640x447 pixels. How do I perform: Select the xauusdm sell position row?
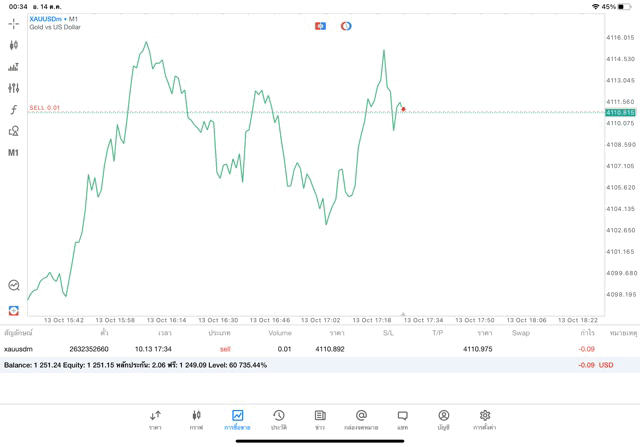300,349
